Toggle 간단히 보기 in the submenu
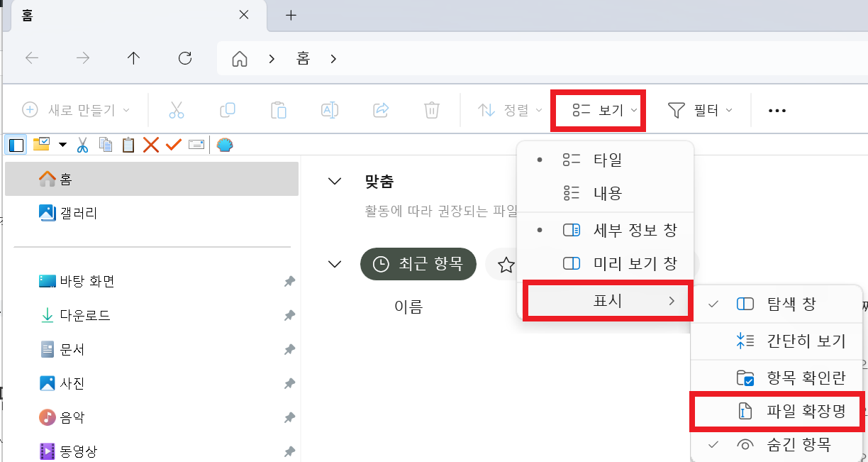The height and width of the screenshot is (462, 868). [777, 341]
